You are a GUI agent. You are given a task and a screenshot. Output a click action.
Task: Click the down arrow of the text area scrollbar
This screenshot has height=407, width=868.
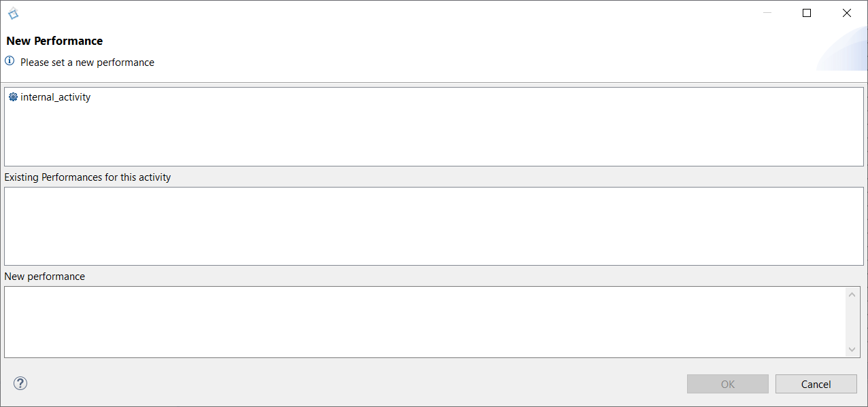click(852, 349)
